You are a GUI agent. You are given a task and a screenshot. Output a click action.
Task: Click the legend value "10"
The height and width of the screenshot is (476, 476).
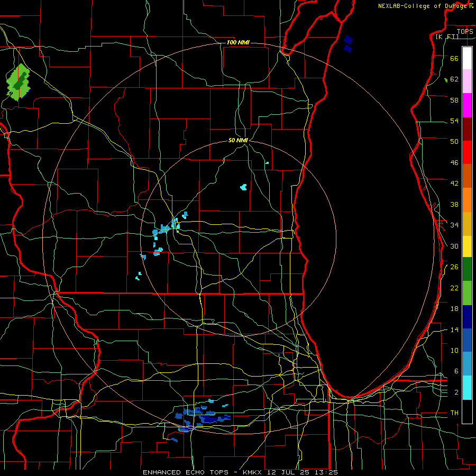(x=454, y=350)
